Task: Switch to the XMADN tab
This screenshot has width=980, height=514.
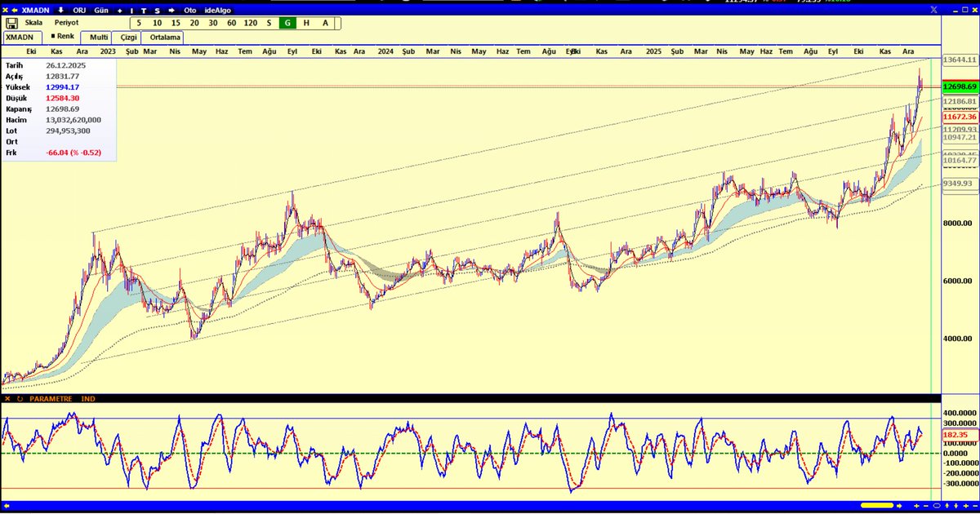Action: 21,38
